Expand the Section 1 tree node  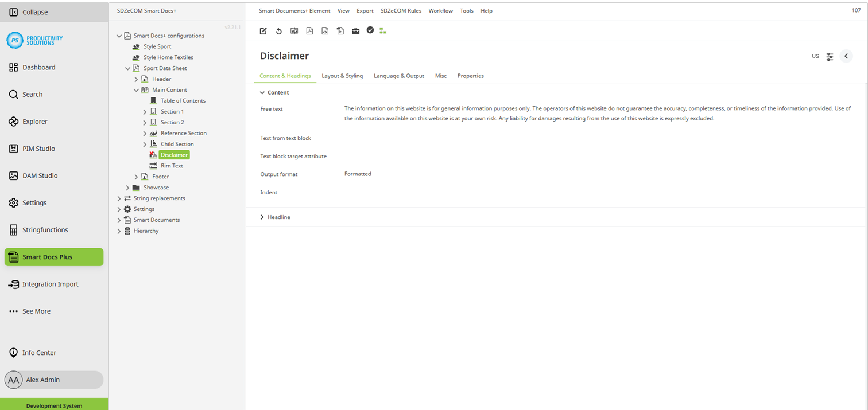145,112
